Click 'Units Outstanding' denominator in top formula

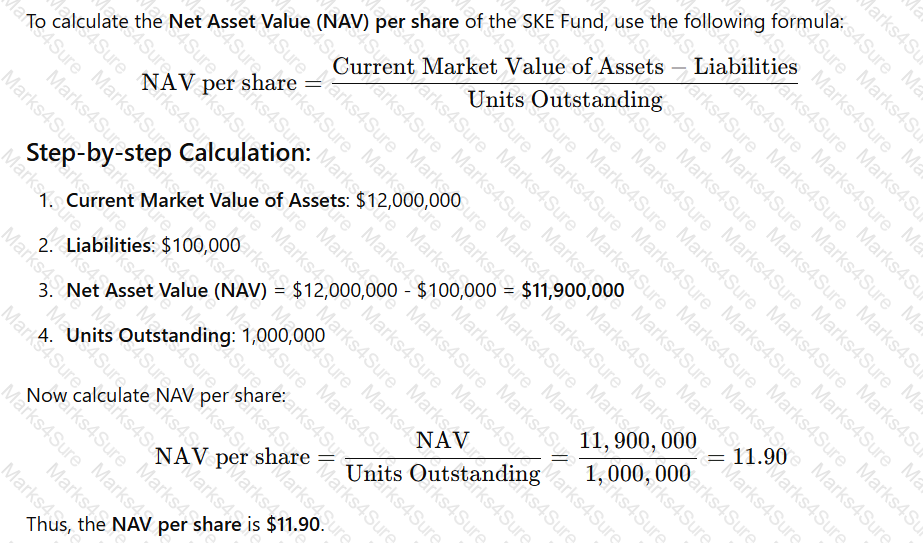coord(565,100)
